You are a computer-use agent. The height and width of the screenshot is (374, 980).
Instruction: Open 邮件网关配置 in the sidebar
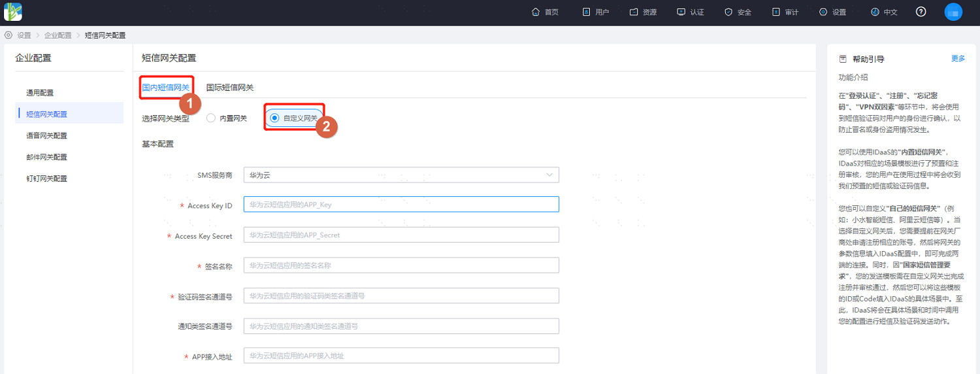[46, 157]
